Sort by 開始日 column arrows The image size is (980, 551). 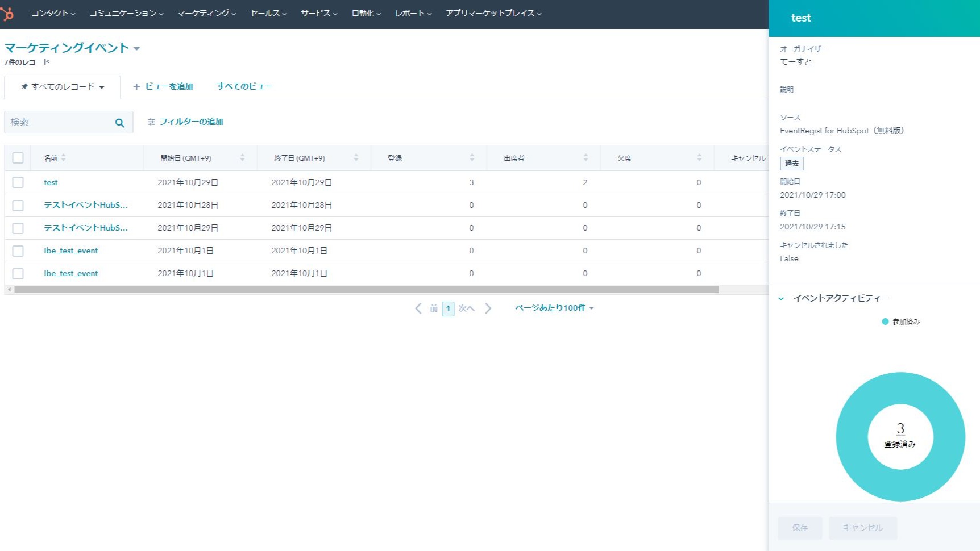tap(242, 158)
